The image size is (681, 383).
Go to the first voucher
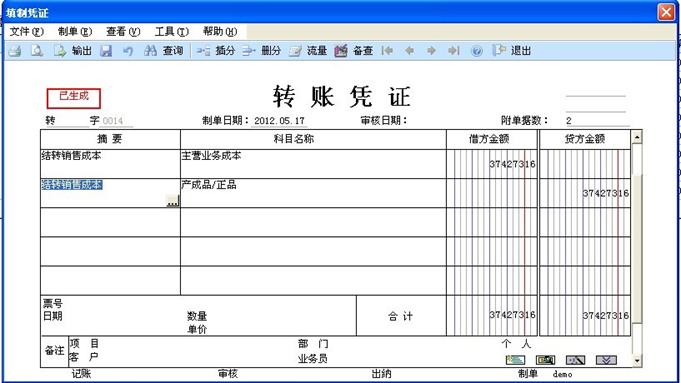coord(387,51)
